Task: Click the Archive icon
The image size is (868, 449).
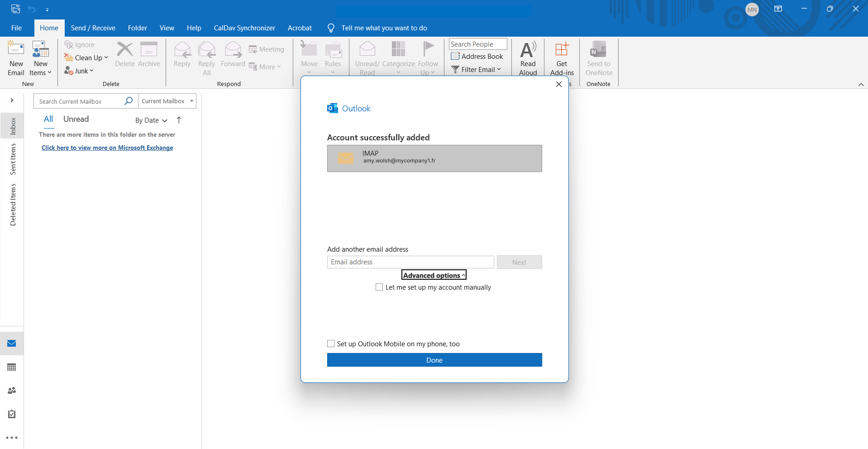Action: (149, 49)
